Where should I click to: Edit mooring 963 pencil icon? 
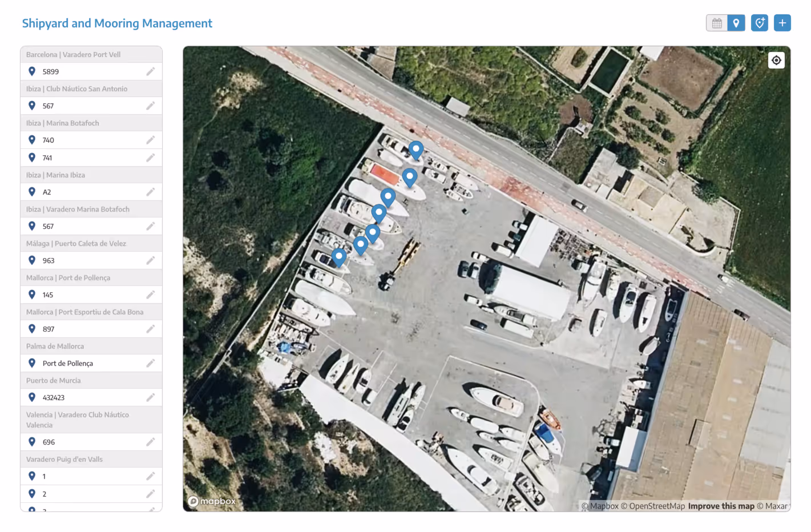pos(151,260)
